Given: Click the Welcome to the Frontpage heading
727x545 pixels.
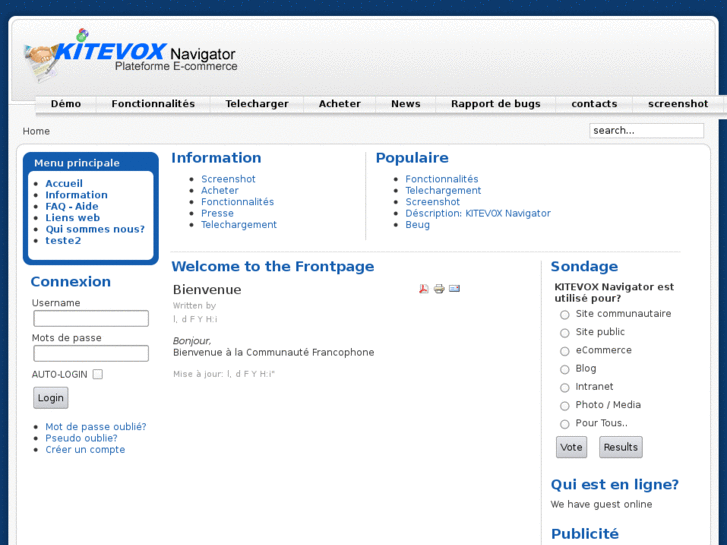Looking at the screenshot, I should [x=273, y=266].
